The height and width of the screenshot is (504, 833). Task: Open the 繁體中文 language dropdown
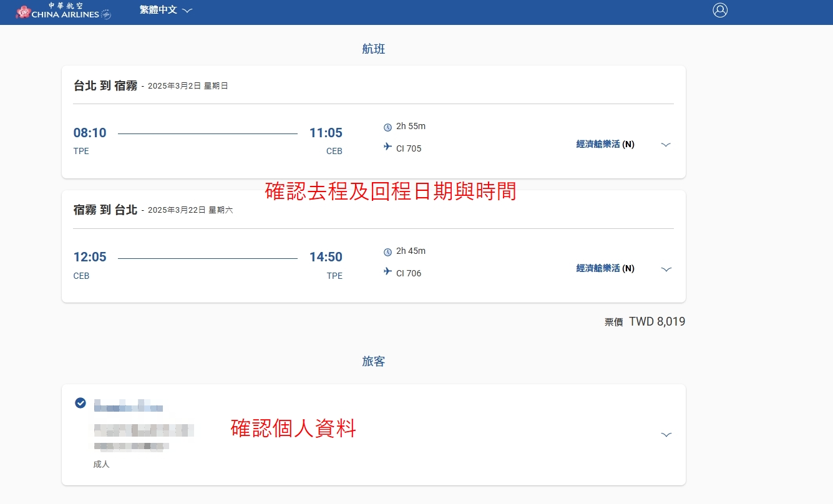(x=166, y=10)
